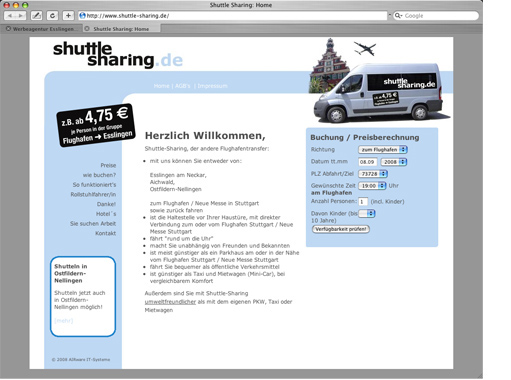The image size is (511, 380).
Task: Click the pencil edit toolbar icon
Action: tap(36, 16)
